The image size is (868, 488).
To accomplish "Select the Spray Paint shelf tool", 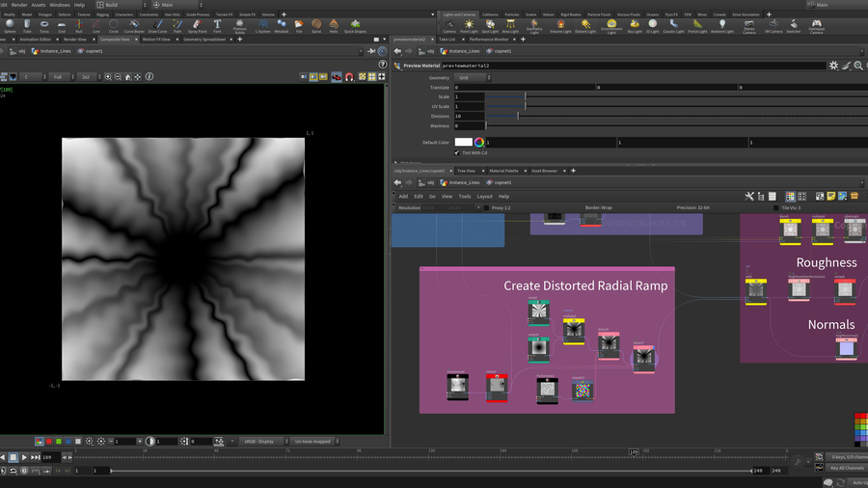I will click(x=197, y=26).
